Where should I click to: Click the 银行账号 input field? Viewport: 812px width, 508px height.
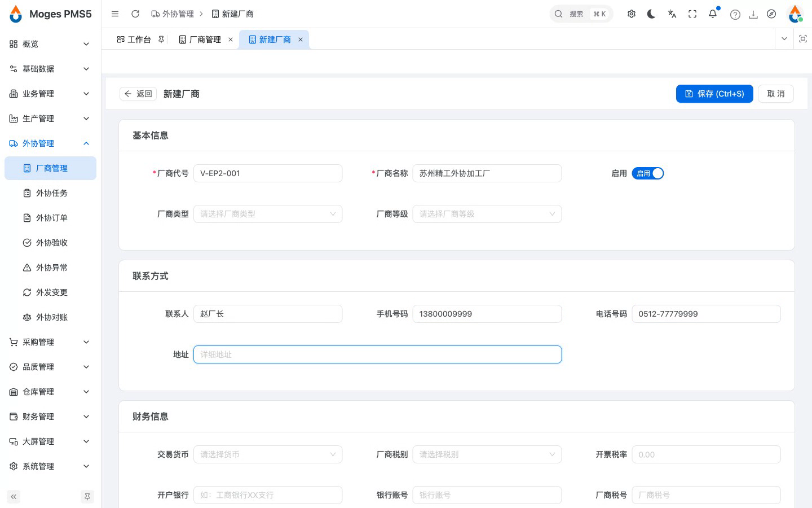[487, 495]
